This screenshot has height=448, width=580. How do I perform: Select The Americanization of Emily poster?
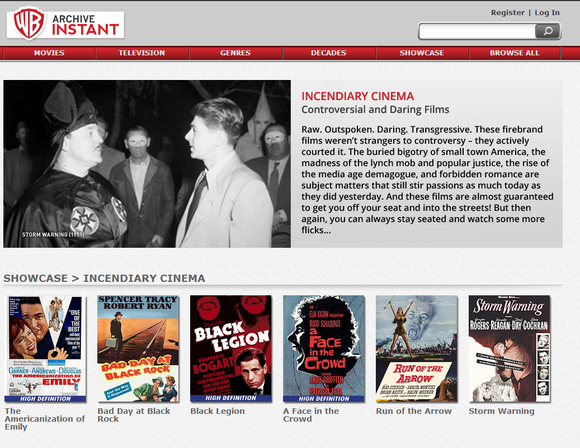point(45,349)
